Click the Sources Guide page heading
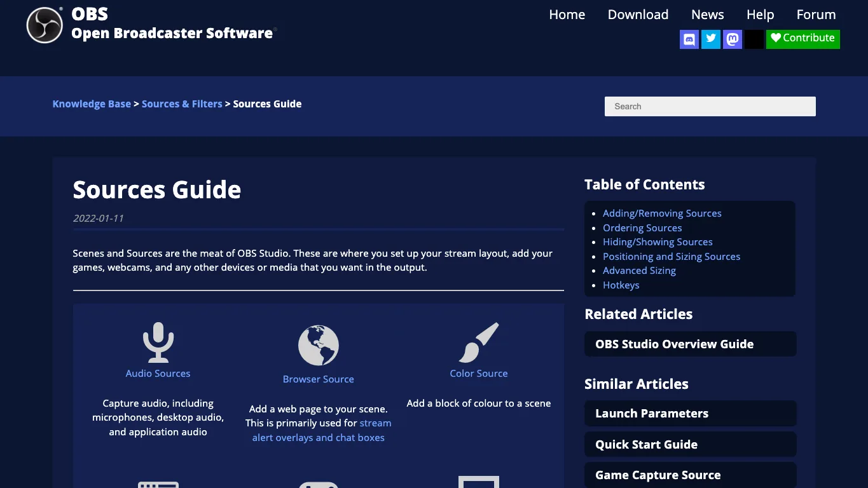This screenshot has width=868, height=488. click(x=157, y=189)
